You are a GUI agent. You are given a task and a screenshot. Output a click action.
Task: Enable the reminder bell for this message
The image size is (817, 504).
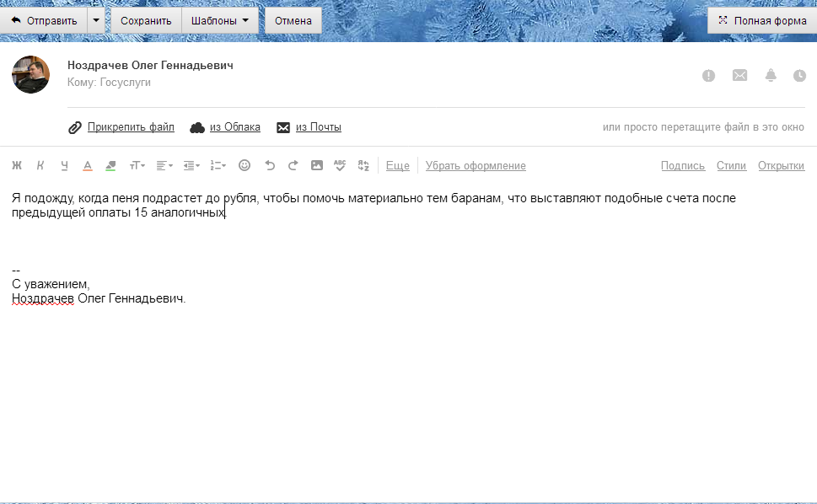click(771, 76)
